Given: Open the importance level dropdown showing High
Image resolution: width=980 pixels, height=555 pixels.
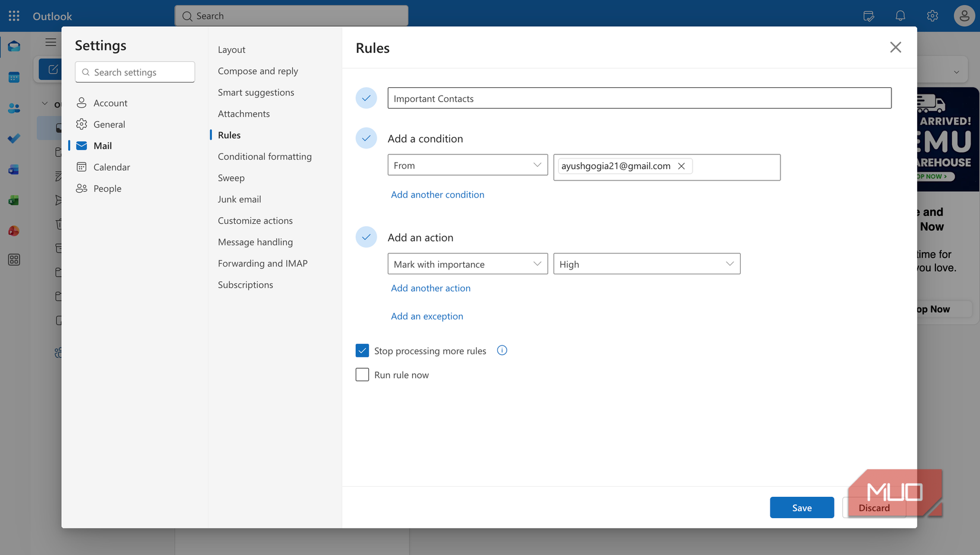Looking at the screenshot, I should [x=646, y=264].
